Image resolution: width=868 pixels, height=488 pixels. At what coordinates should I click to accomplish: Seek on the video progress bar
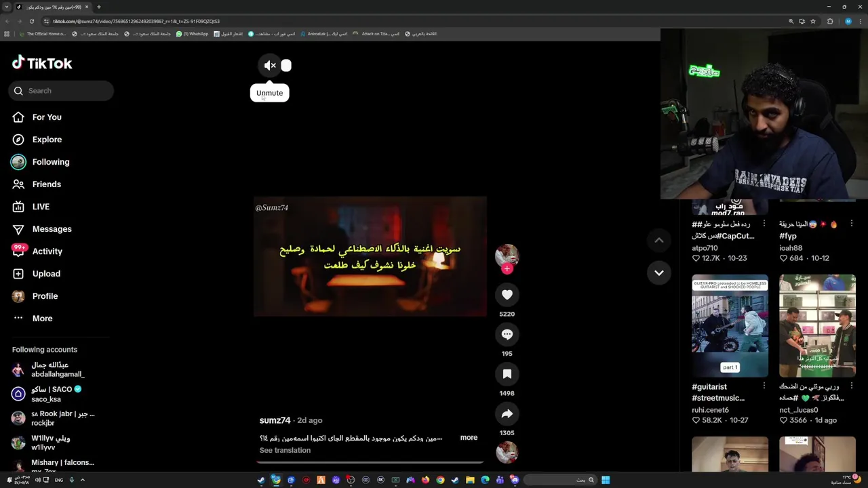pyautogui.click(x=370, y=462)
